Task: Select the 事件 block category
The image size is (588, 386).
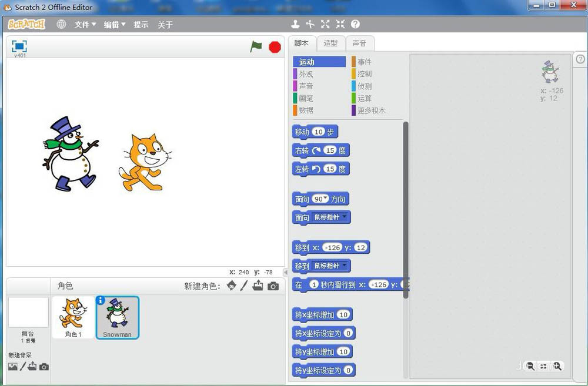Action: [377, 62]
